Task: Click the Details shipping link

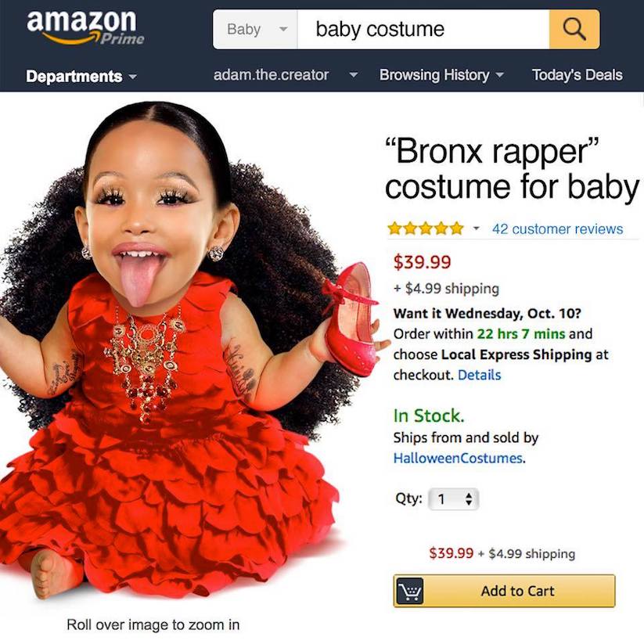Action: [x=479, y=375]
